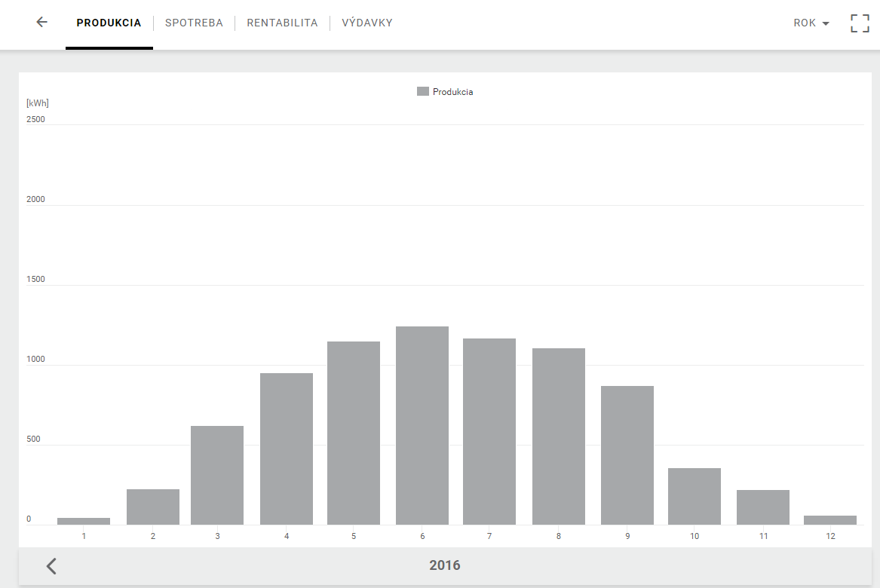The width and height of the screenshot is (880, 588).
Task: Select the month 1 production bar
Action: point(84,521)
